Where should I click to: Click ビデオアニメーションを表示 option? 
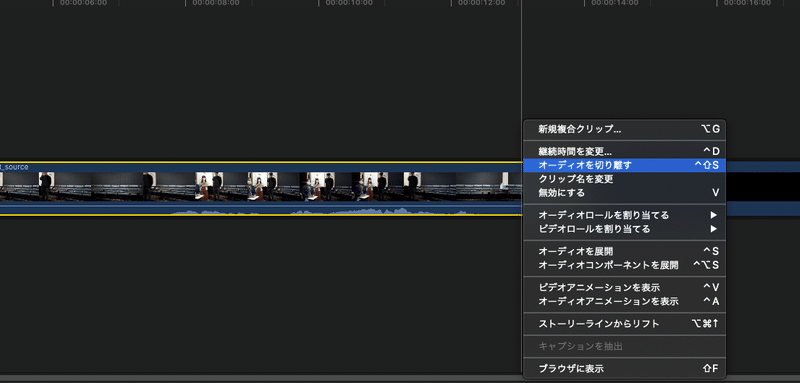624,288
